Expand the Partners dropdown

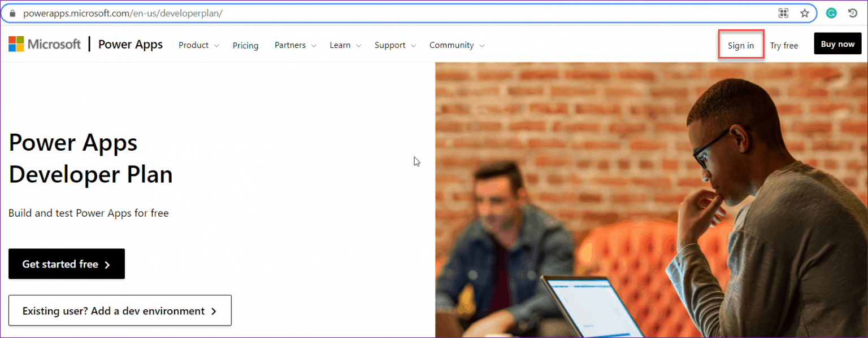coord(291,45)
